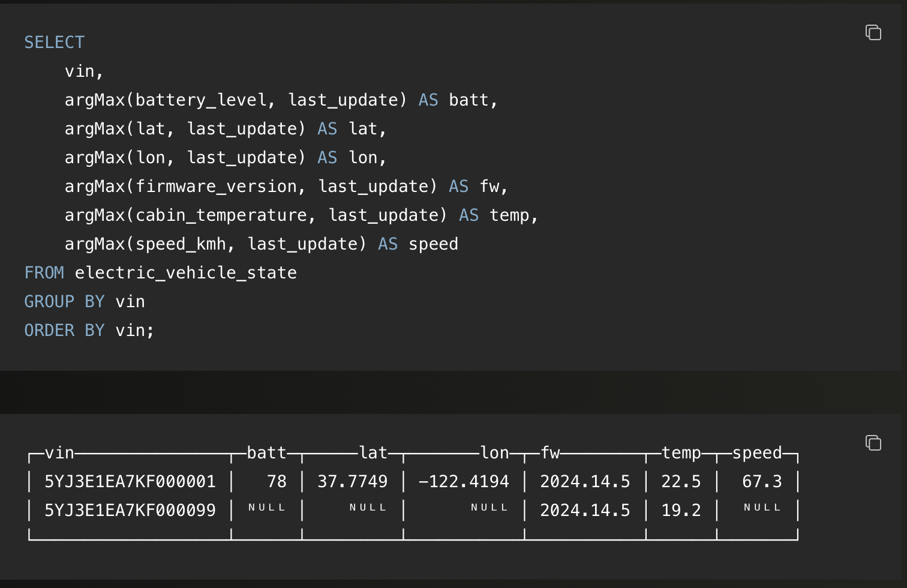Click longitude value -122.4194
Screen dimensions: 907x588
point(464,481)
